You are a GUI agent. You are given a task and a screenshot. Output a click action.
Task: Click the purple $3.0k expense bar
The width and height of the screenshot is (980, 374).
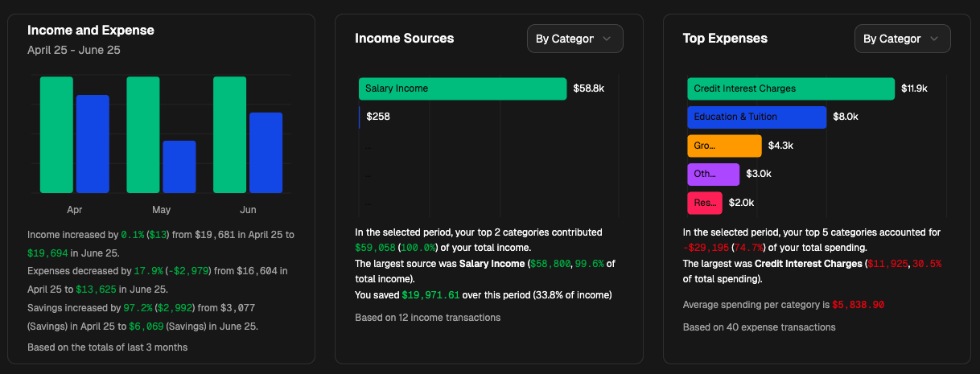click(713, 174)
